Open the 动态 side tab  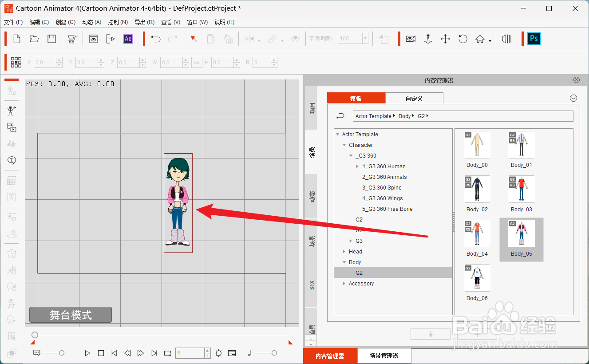[312, 196]
